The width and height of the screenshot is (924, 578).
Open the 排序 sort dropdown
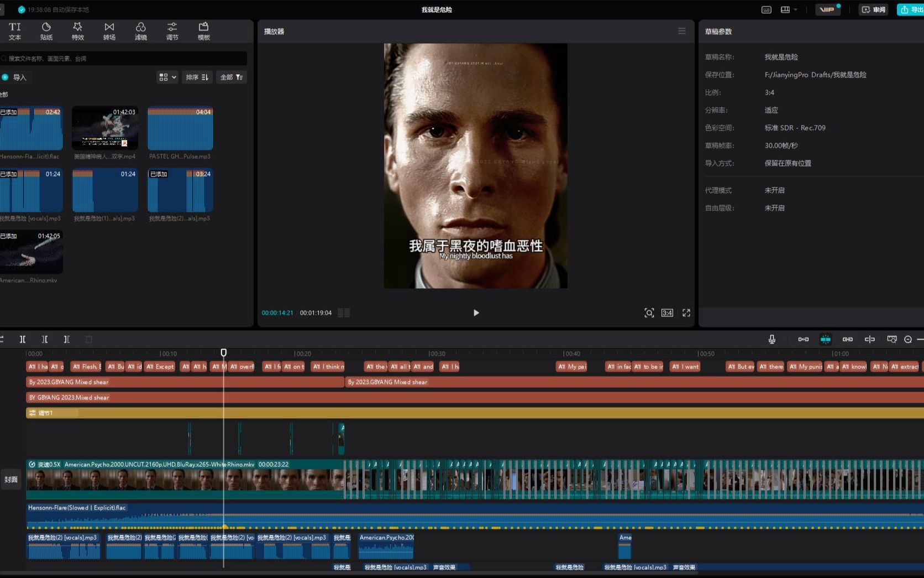[x=197, y=77]
